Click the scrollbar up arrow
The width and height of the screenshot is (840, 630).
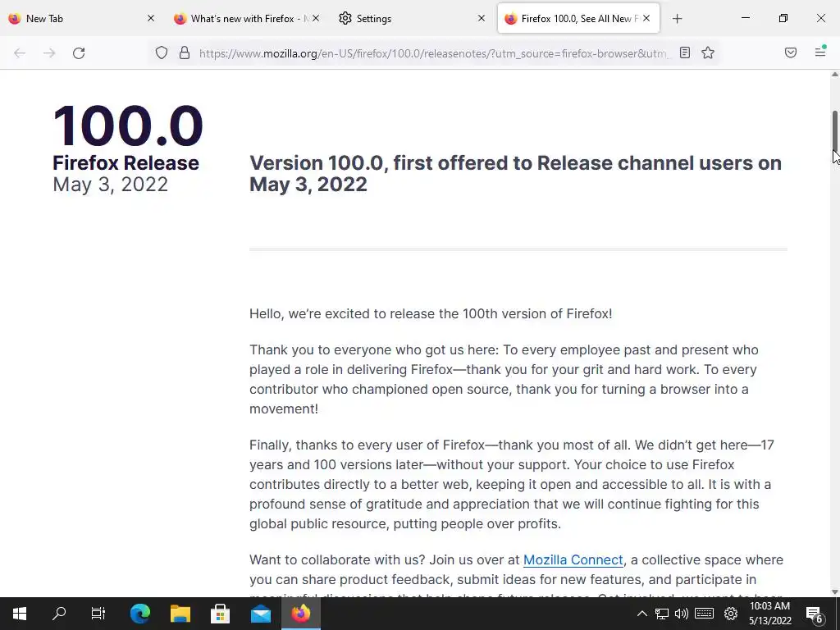tap(834, 75)
